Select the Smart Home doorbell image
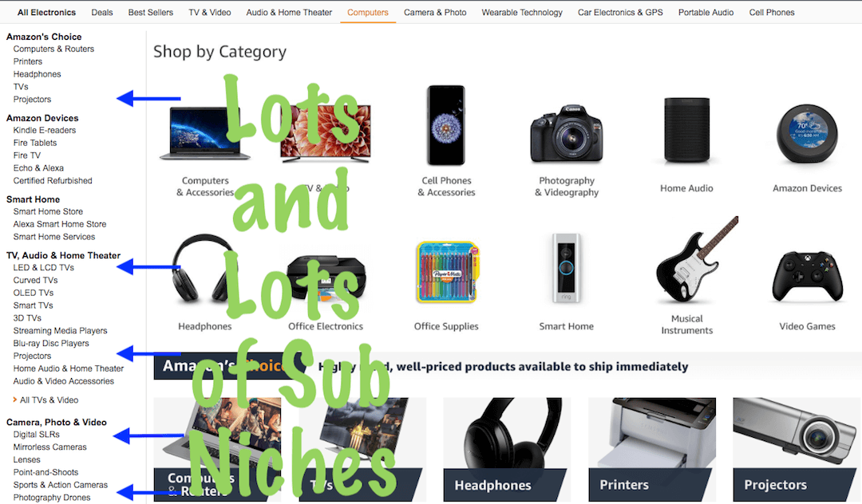The height and width of the screenshot is (504, 862). [x=566, y=268]
